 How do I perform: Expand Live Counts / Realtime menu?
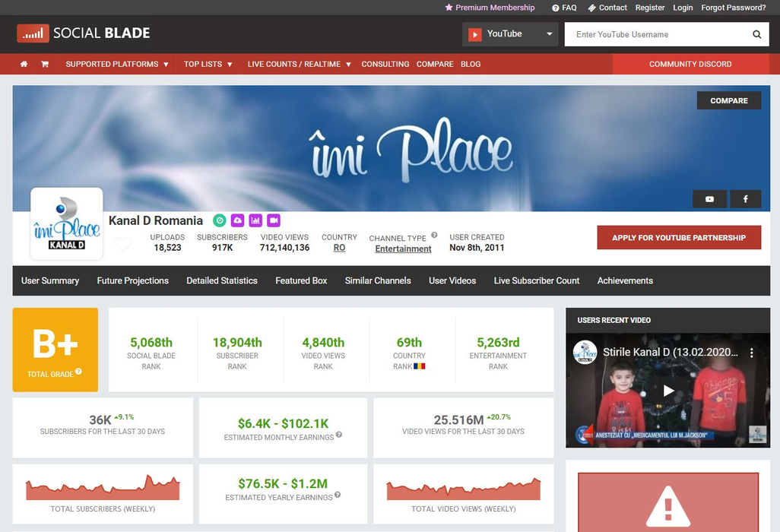point(299,64)
